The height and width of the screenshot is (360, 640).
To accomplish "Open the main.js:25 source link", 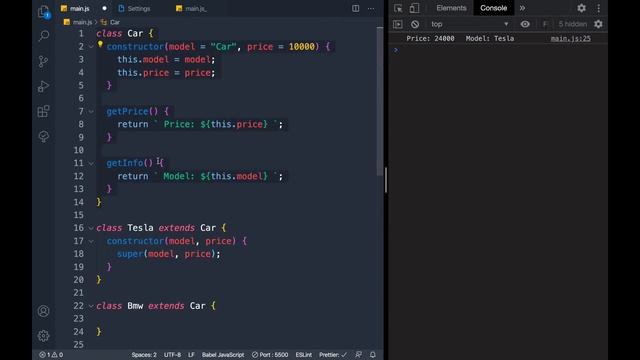I will click(x=570, y=38).
